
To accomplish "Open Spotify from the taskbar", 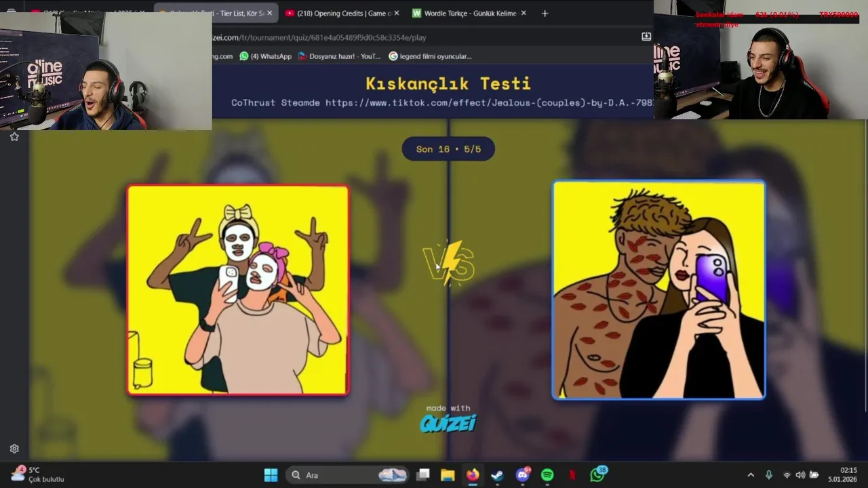I will click(547, 475).
